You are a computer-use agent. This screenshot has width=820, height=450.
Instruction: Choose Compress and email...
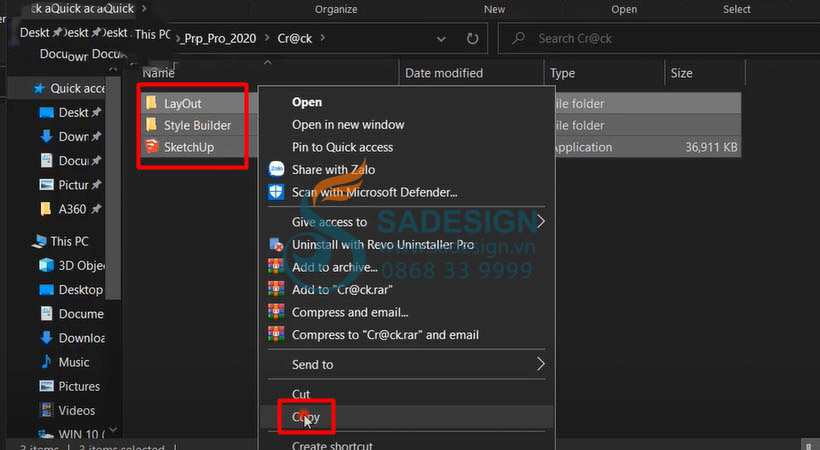tap(350, 312)
